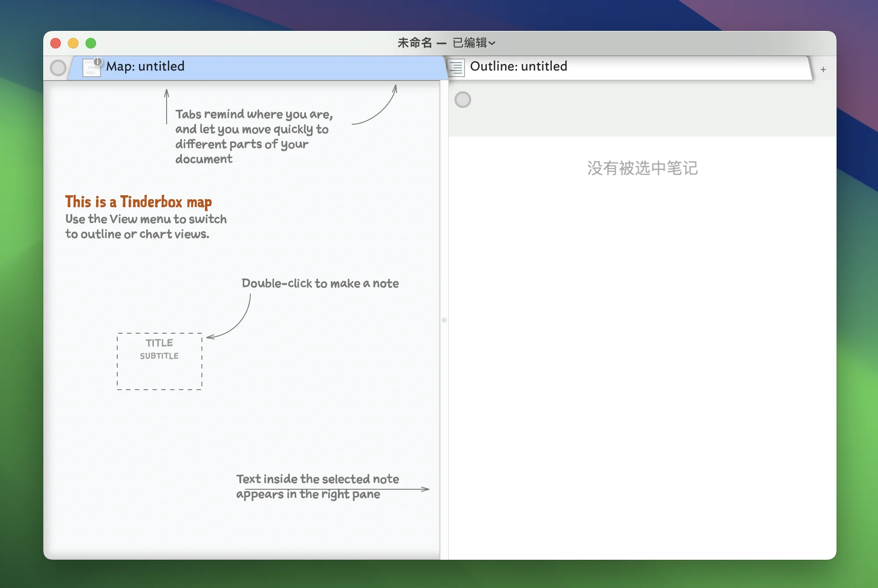Click the outline view icon in tab
The height and width of the screenshot is (588, 878).
point(456,67)
